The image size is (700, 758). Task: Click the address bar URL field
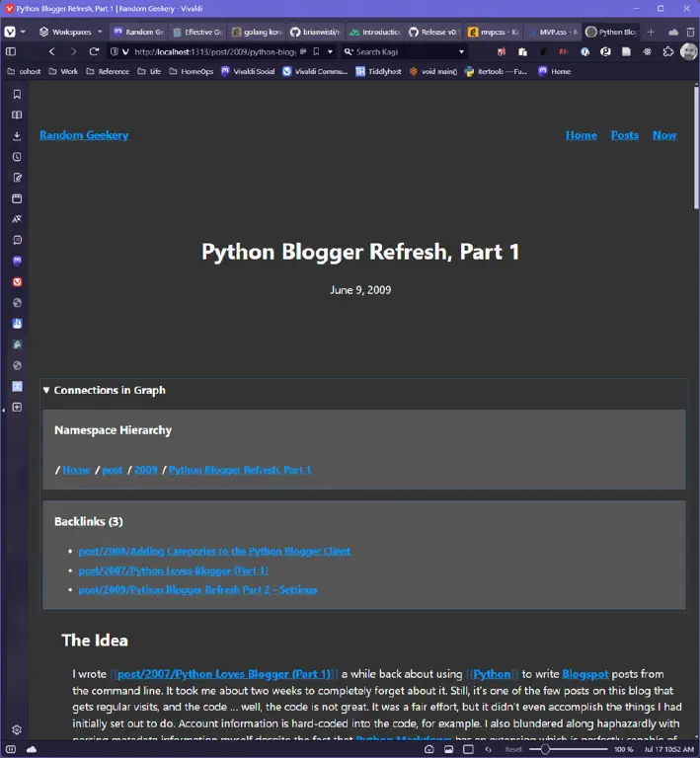coord(215,51)
